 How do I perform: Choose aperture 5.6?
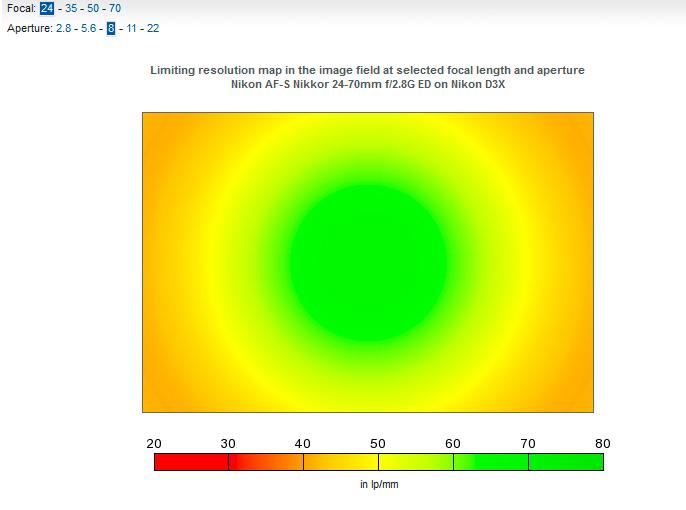click(x=88, y=28)
